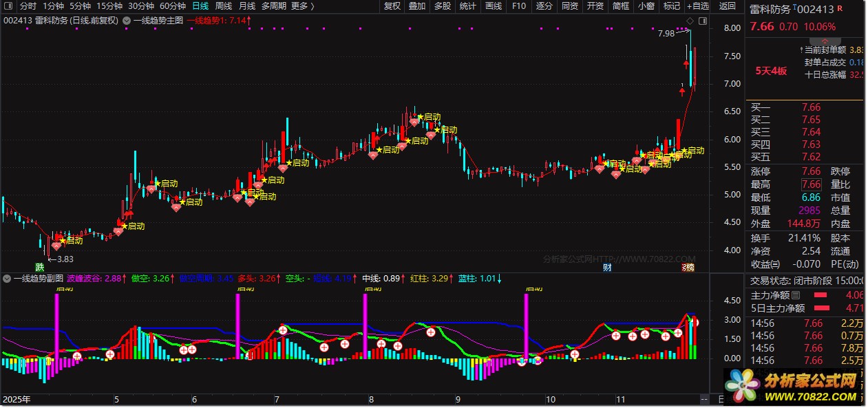Add the stock via +自选 button

[697, 6]
